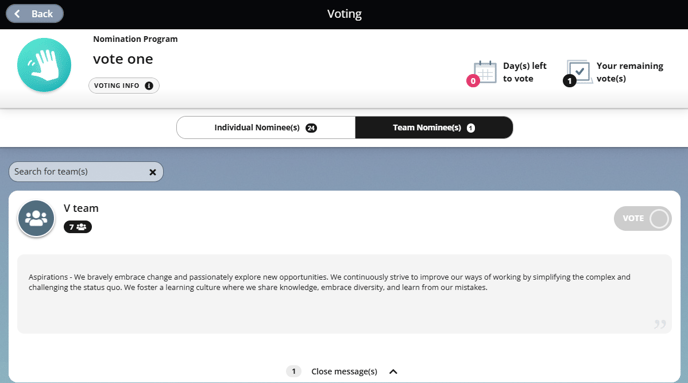Click the Aspirations message text box

344,294
